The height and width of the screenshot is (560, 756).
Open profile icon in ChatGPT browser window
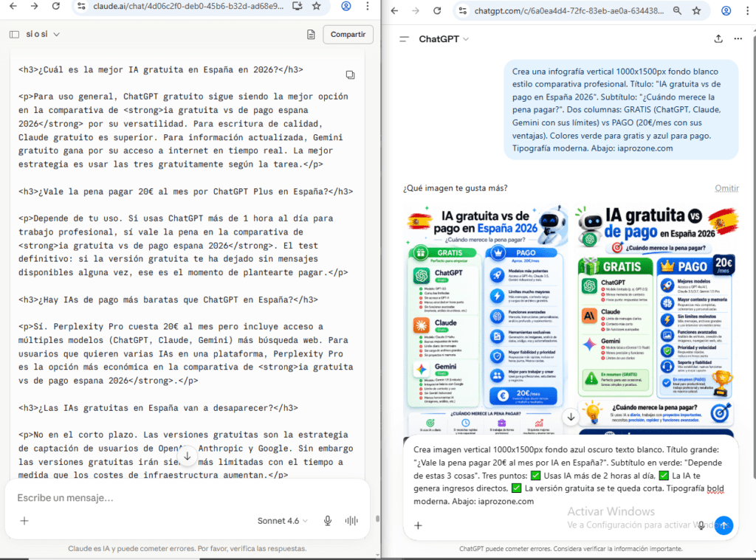click(x=726, y=10)
